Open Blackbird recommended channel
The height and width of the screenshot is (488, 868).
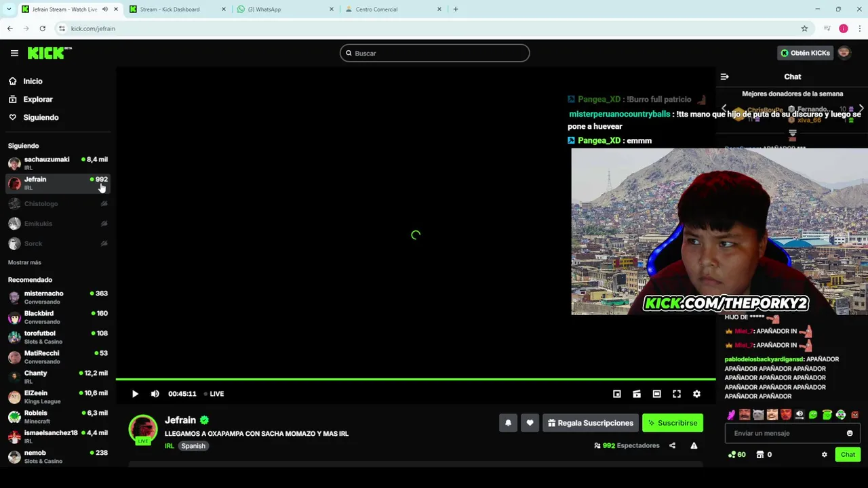click(58, 317)
